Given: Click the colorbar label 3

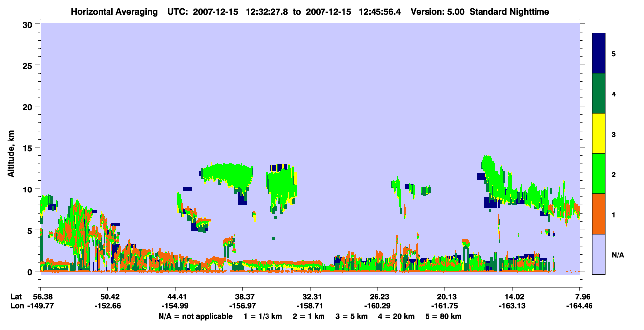Looking at the screenshot, I should [614, 134].
